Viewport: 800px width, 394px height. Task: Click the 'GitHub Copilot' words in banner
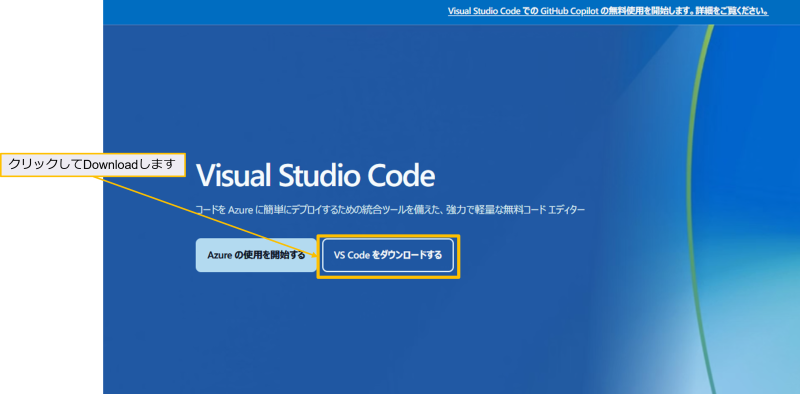click(569, 11)
